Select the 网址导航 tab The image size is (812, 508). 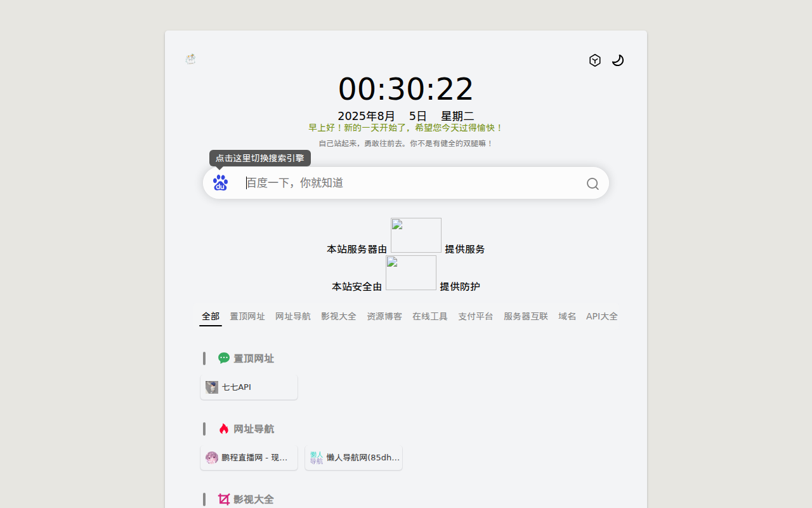[293, 316]
